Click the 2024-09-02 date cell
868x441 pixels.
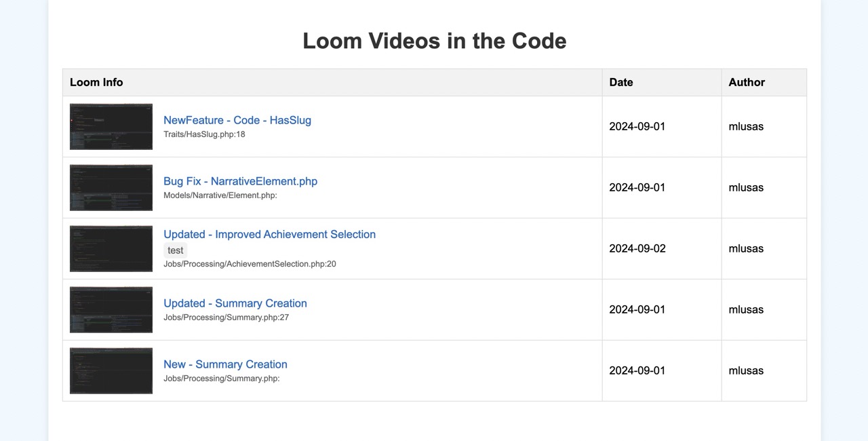pyautogui.click(x=637, y=248)
